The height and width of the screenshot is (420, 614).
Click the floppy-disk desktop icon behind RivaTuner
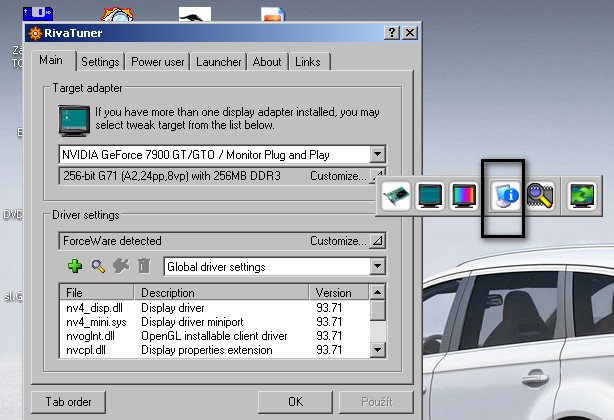click(x=38, y=14)
